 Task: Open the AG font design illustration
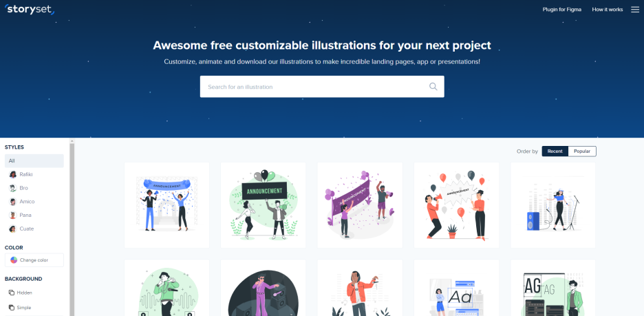[x=552, y=288]
